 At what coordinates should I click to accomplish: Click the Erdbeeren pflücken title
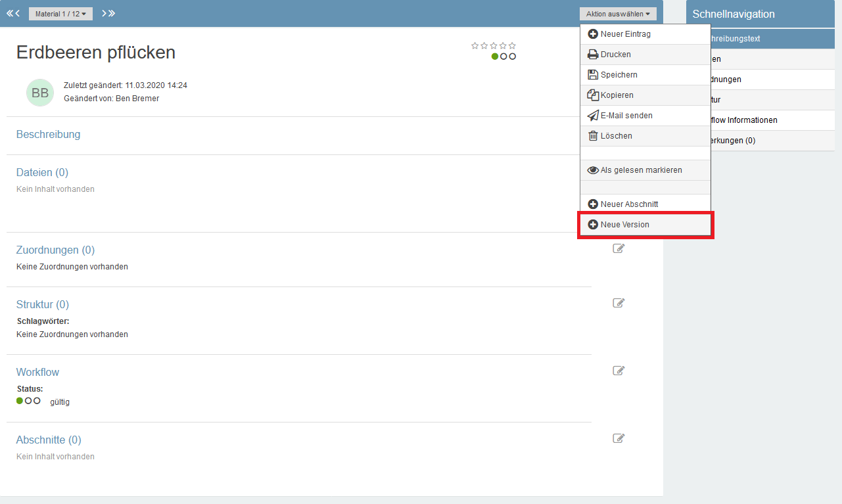(96, 52)
